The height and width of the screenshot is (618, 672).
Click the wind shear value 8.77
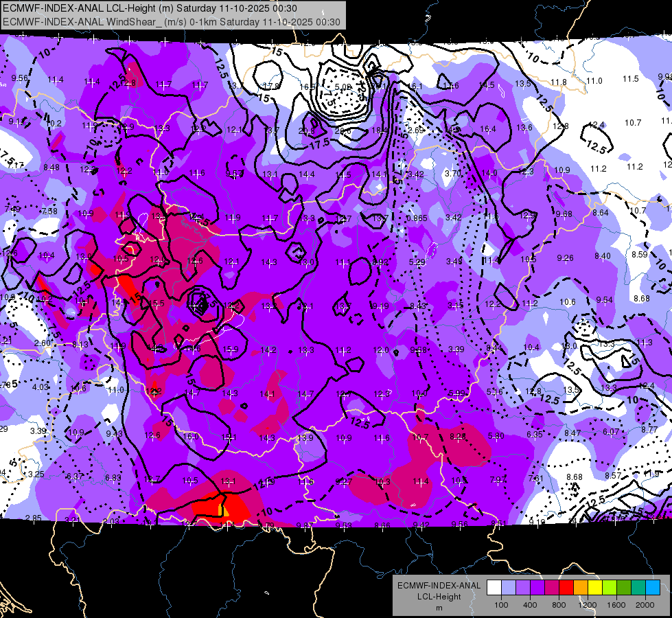649,429
